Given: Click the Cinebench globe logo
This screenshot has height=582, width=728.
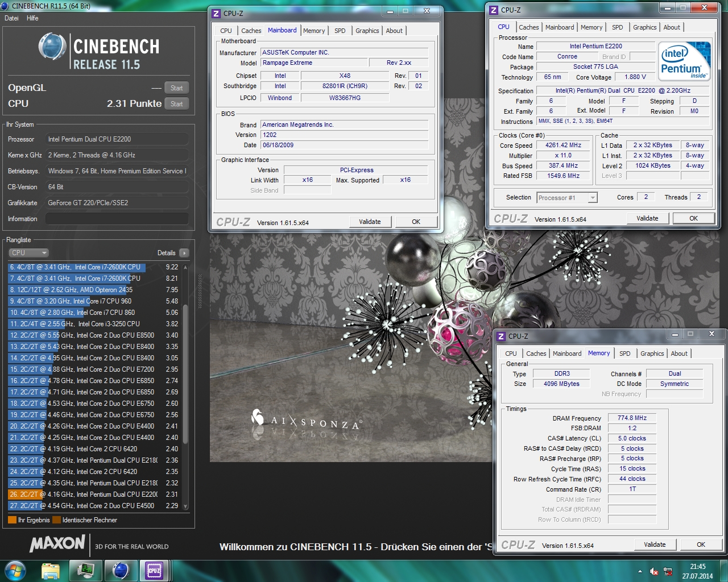Looking at the screenshot, I should tap(52, 47).
